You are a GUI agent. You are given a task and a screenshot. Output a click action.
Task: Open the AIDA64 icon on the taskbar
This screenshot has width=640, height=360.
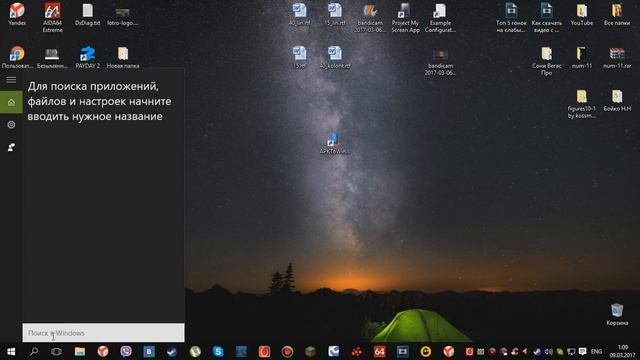tap(380, 351)
